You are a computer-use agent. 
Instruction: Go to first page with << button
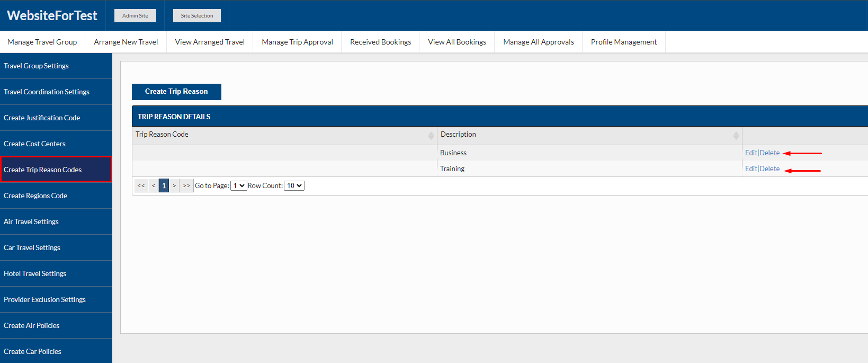click(141, 185)
